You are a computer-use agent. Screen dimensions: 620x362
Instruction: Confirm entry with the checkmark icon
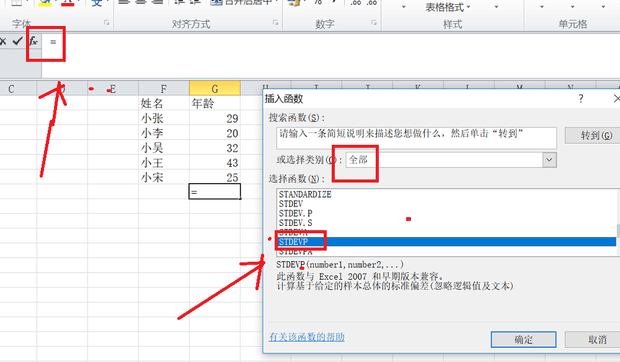click(17, 41)
